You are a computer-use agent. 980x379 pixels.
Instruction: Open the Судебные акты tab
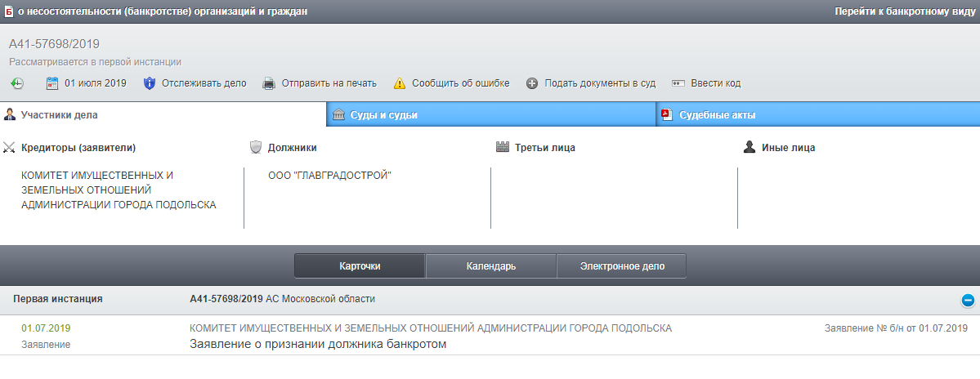717,115
